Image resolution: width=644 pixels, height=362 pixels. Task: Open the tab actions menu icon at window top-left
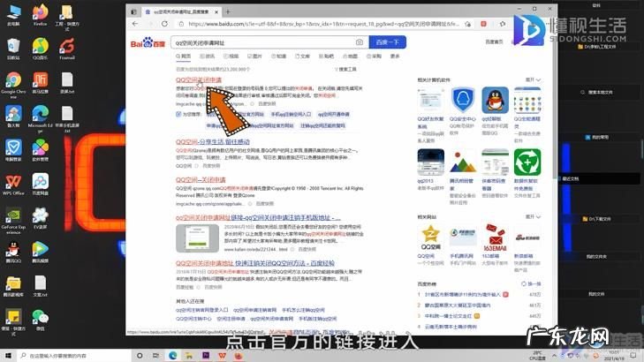(134, 11)
